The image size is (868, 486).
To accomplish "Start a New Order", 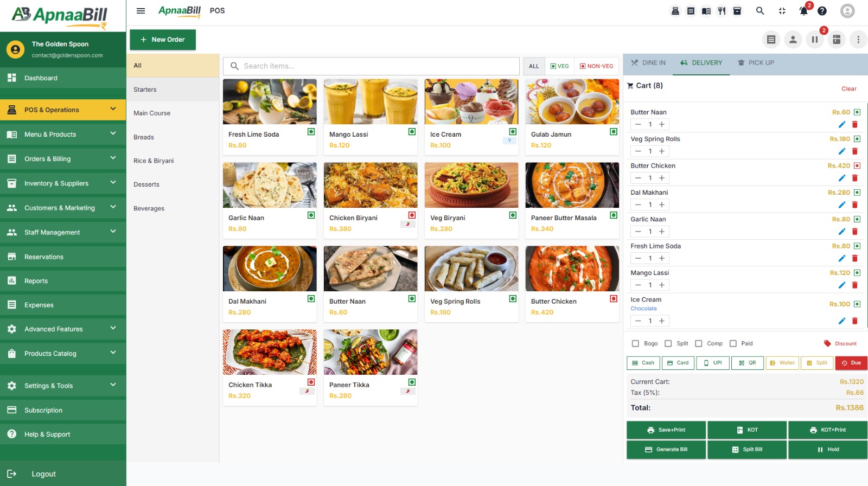I will (x=163, y=40).
